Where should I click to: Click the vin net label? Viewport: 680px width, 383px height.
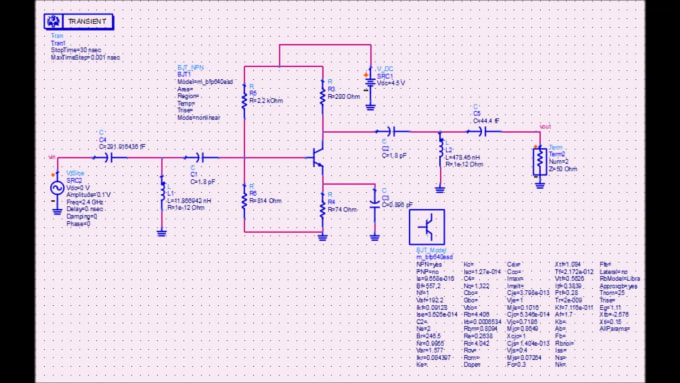(52, 157)
